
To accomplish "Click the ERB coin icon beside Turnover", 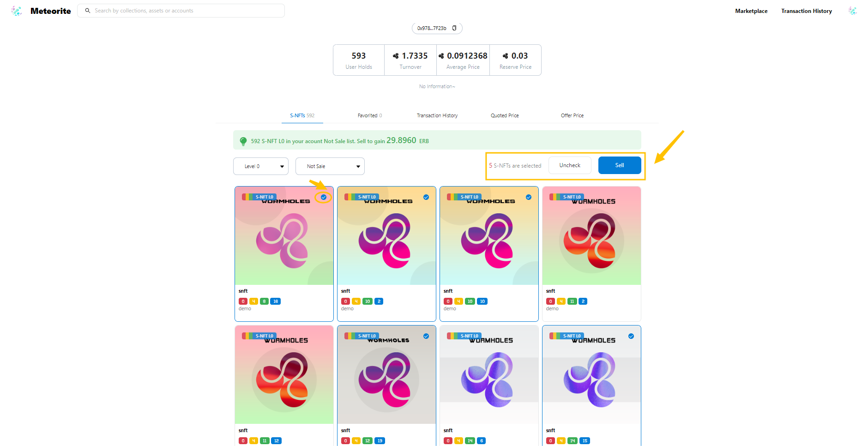I will tap(396, 56).
